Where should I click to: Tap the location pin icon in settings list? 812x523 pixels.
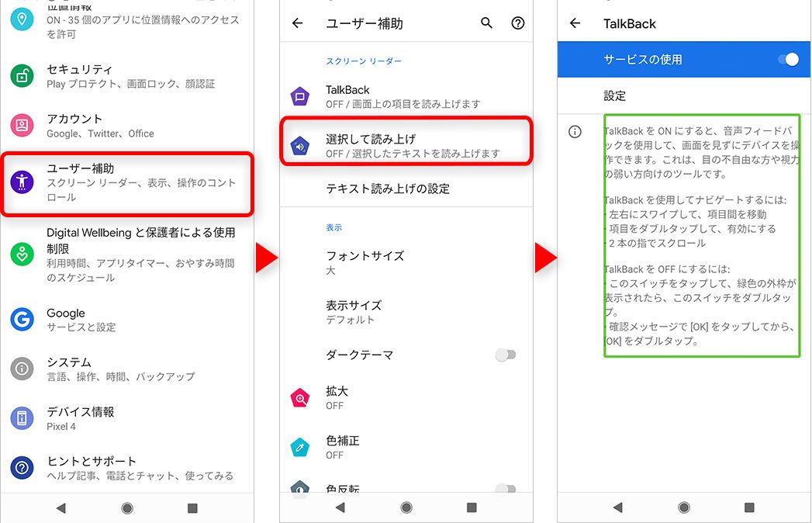click(22, 19)
